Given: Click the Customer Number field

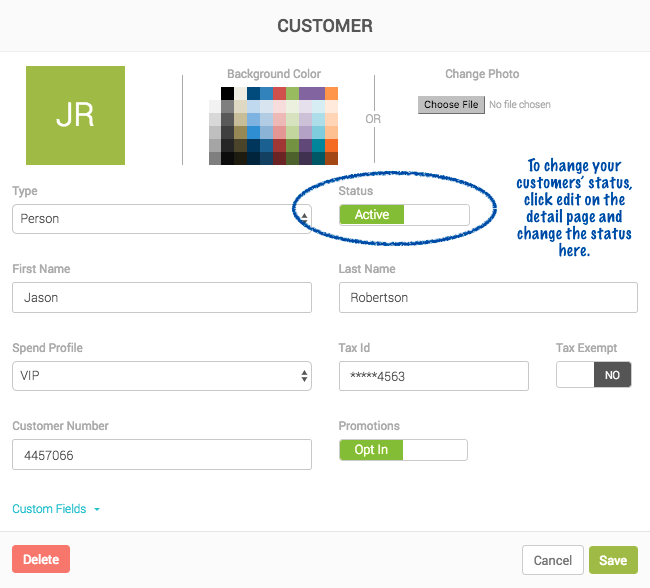Looking at the screenshot, I should click(162, 455).
